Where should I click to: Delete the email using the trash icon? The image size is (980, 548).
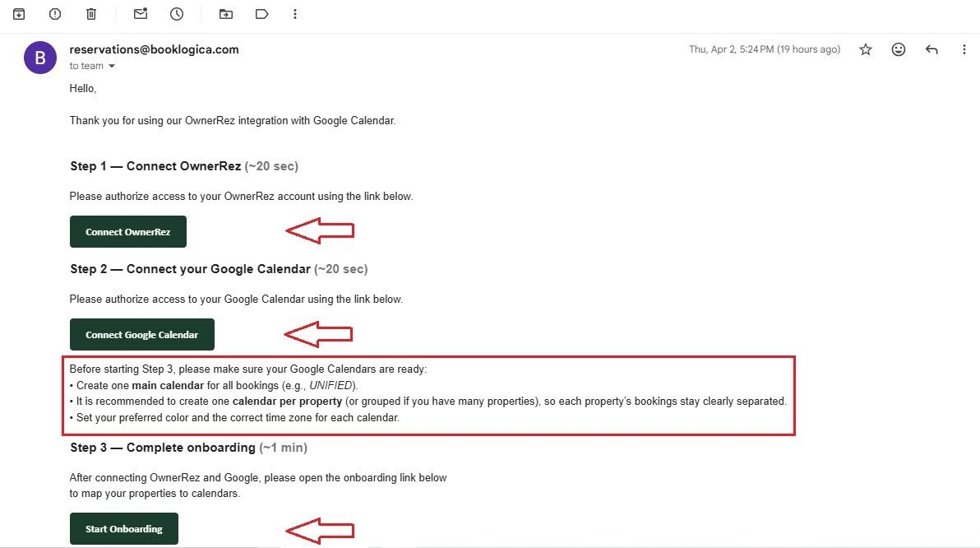[x=91, y=13]
